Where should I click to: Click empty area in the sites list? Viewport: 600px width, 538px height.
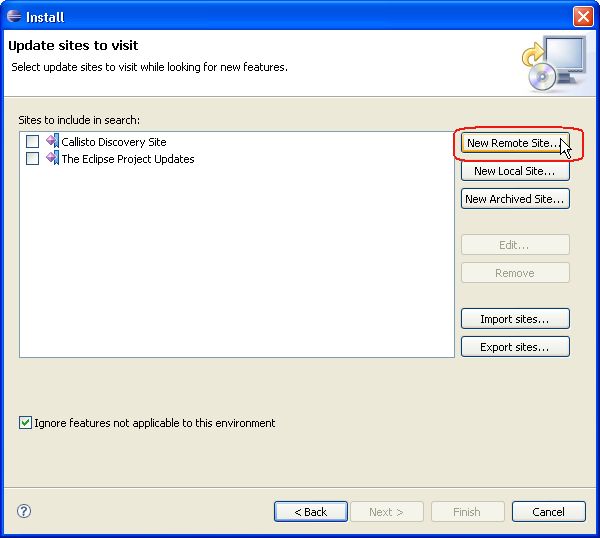click(x=236, y=270)
